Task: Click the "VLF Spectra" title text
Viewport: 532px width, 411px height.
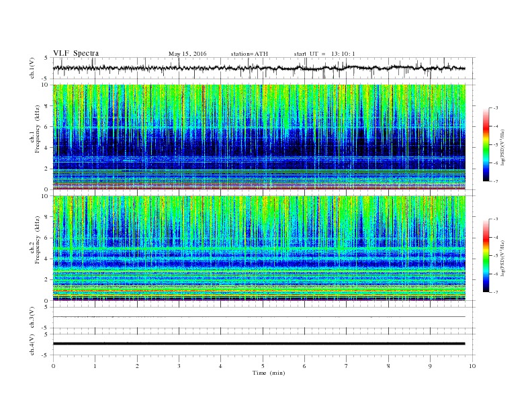Action: click(x=76, y=53)
